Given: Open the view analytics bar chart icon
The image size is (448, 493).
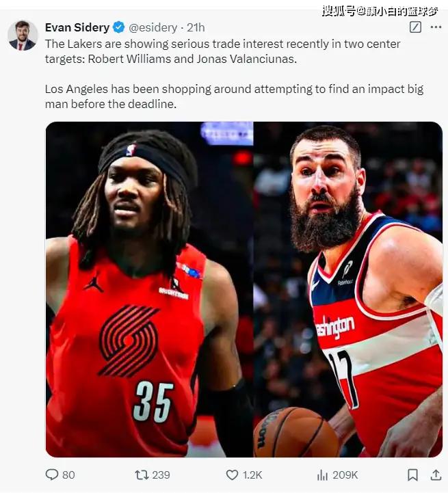Looking at the screenshot, I should [x=322, y=475].
